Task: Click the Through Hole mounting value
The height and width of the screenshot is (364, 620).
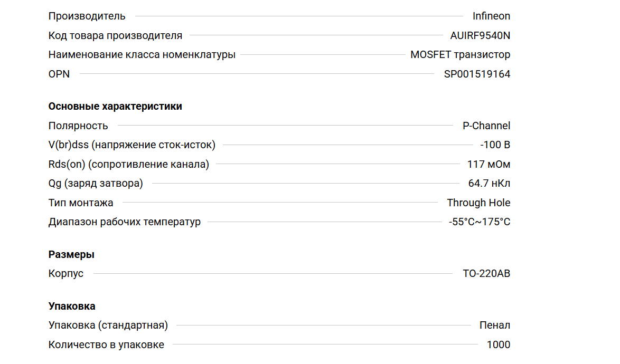Action: [478, 203]
